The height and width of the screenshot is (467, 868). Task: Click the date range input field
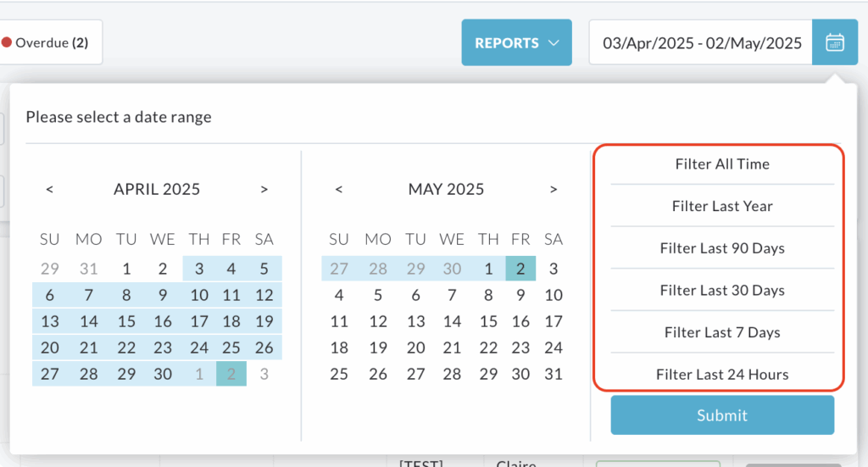click(x=701, y=42)
